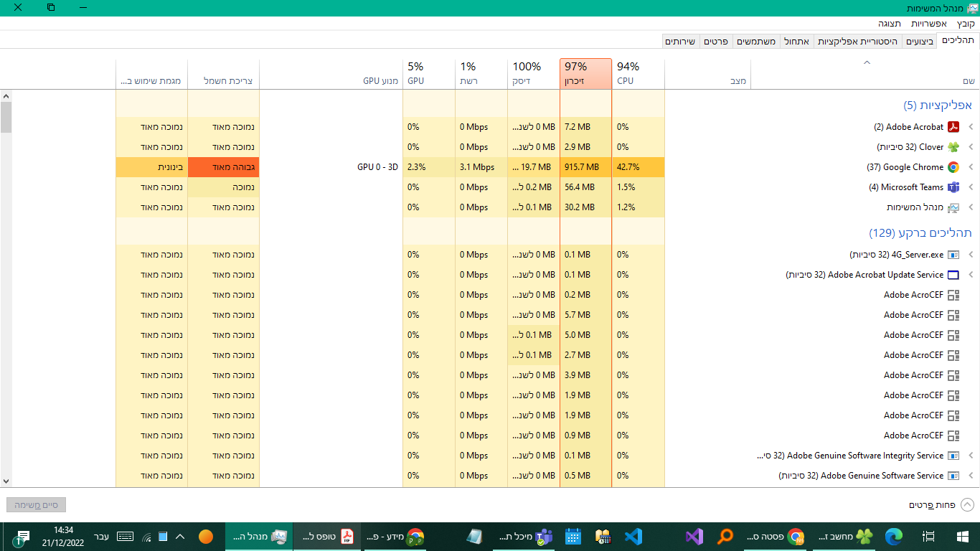Open the calendar app icon in the taskbar
The width and height of the screenshot is (980, 551).
pyautogui.click(x=573, y=537)
